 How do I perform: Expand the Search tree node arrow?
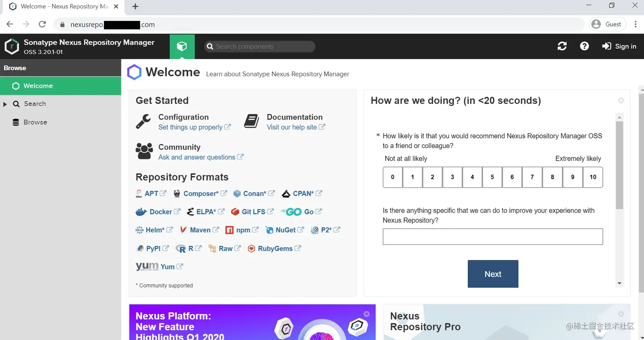[6, 104]
